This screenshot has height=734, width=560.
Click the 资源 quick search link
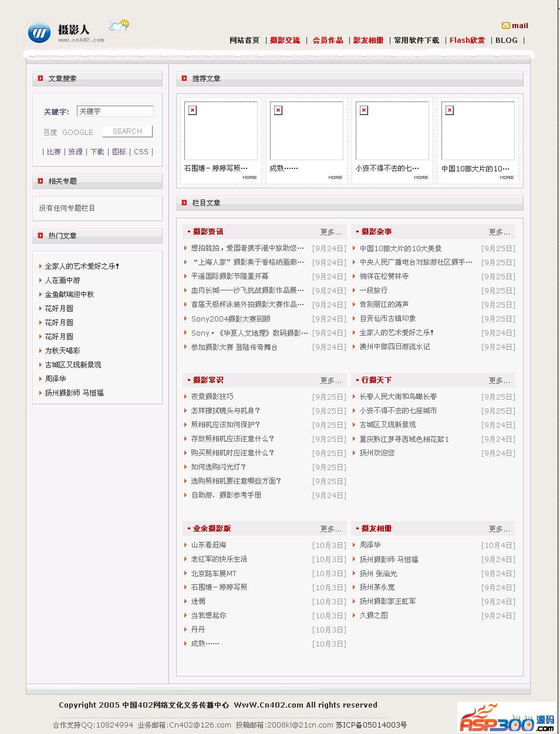click(75, 151)
